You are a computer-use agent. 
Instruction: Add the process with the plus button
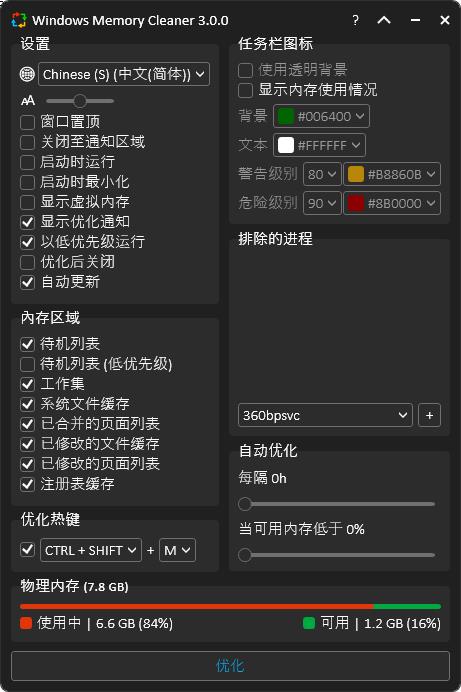(x=429, y=415)
